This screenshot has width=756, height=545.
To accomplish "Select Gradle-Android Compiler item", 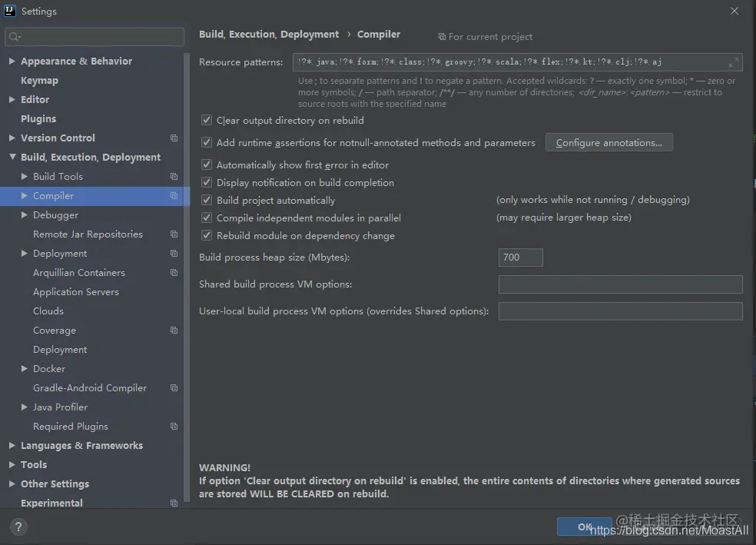I will pyautogui.click(x=90, y=387).
